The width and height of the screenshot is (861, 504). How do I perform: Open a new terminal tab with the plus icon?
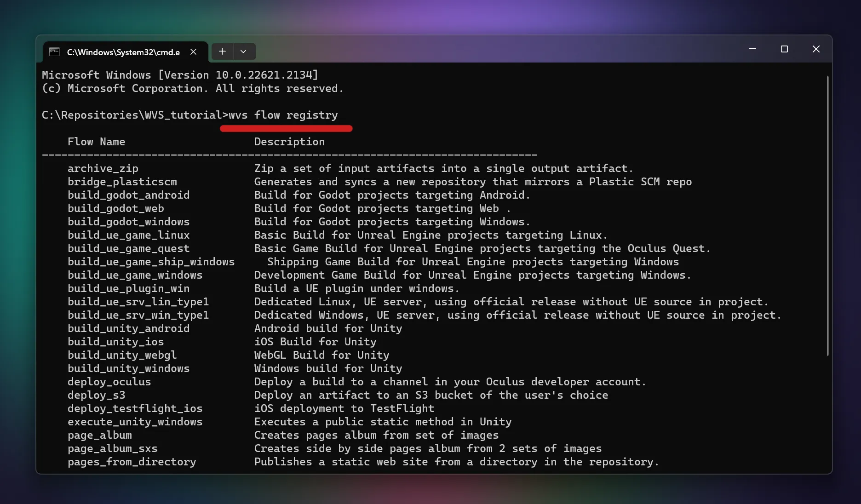pyautogui.click(x=223, y=52)
